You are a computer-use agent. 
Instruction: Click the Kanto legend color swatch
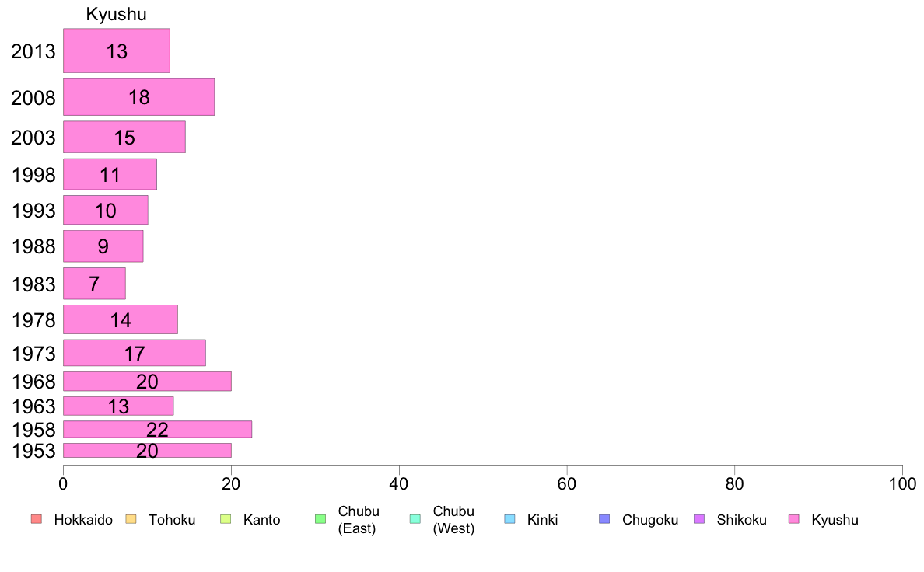click(226, 519)
